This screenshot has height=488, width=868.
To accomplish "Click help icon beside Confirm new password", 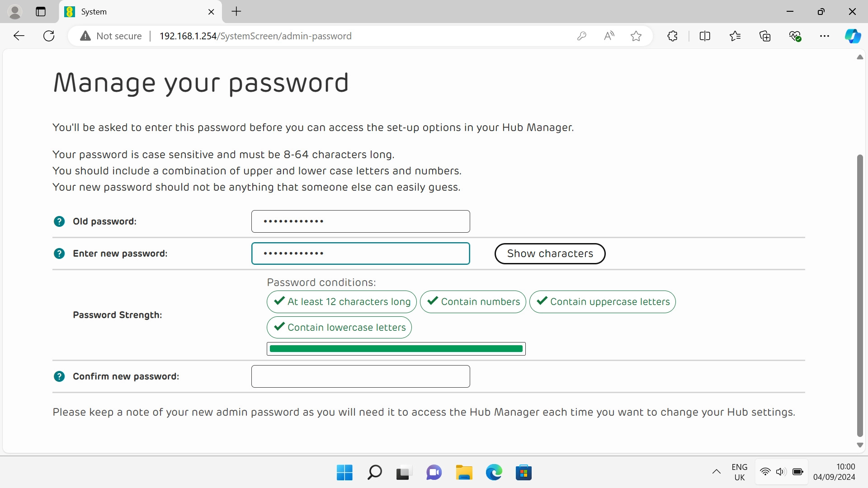I will tap(59, 376).
